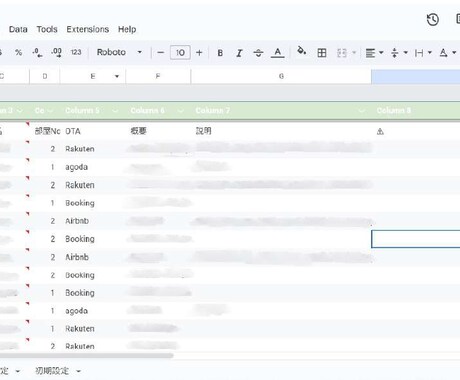
Task: Open text rotation dropdown
Action: tap(447, 53)
